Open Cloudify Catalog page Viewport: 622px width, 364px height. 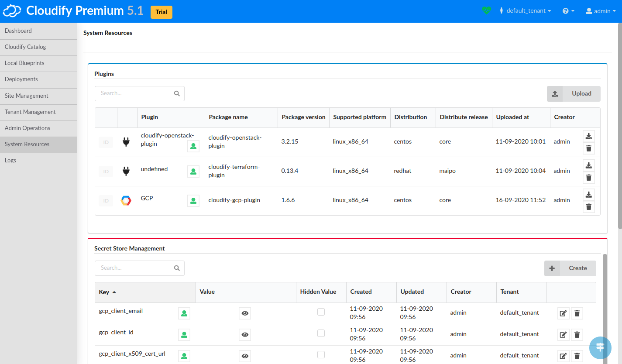pos(38,47)
